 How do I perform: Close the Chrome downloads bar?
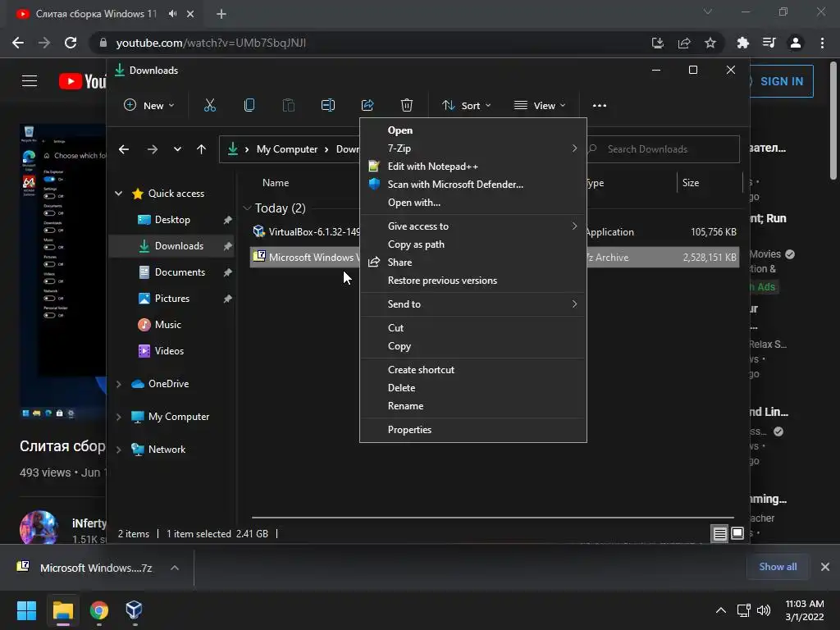[x=825, y=567]
